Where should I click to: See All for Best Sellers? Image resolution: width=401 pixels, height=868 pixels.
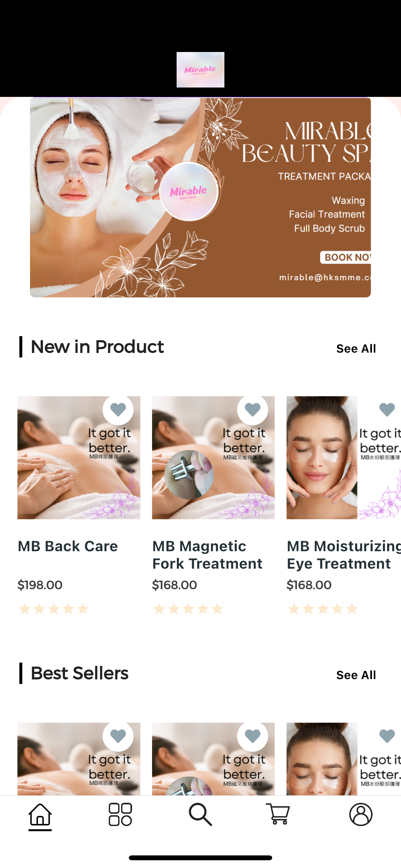(x=356, y=675)
